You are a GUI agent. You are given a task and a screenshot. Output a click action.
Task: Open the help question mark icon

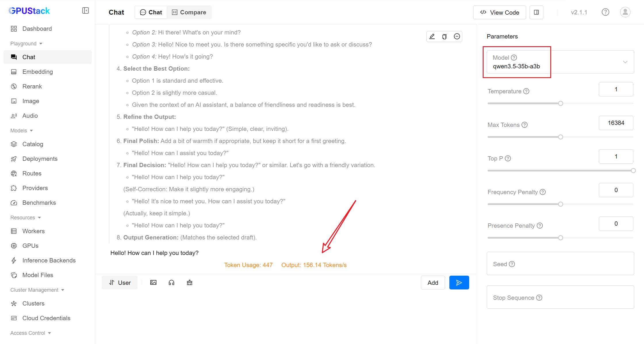tap(605, 12)
